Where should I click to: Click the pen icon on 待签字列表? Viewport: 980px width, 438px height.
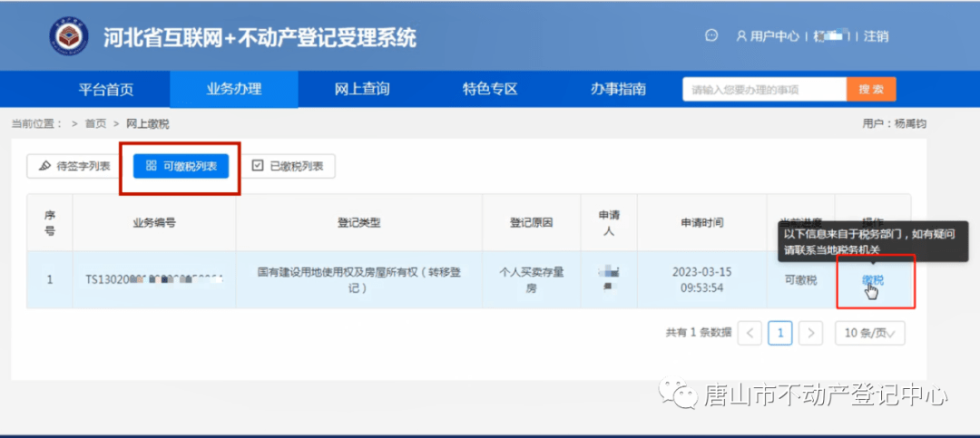point(44,166)
